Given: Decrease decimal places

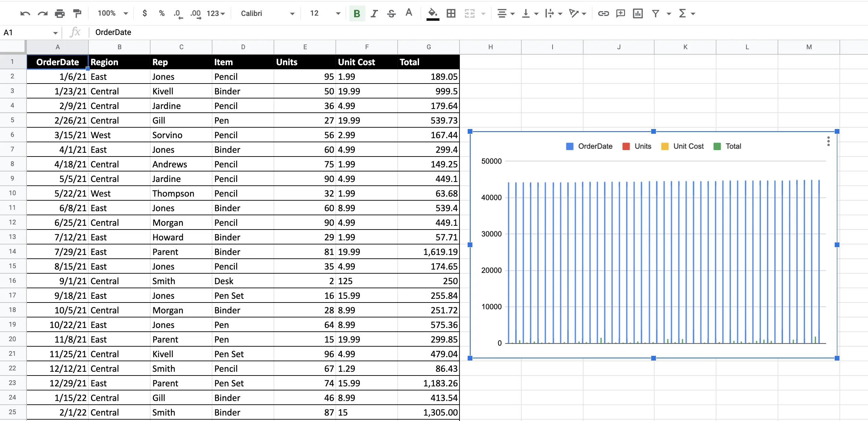Looking at the screenshot, I should click(x=178, y=13).
